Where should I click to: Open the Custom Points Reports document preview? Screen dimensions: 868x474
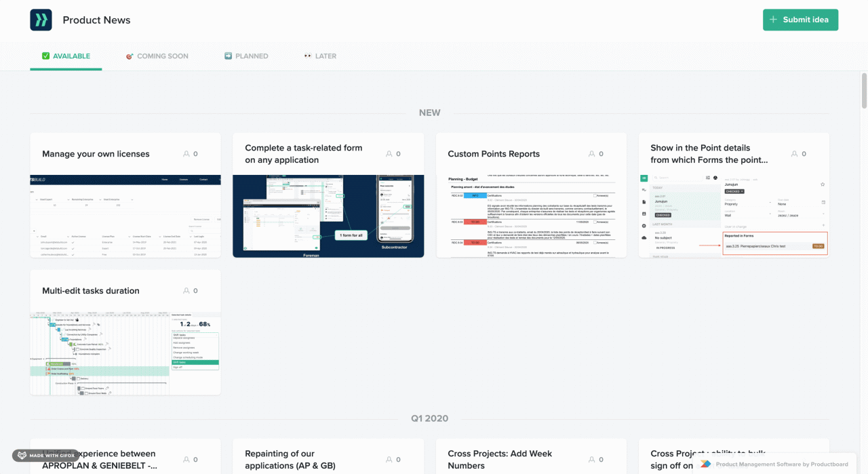point(531,216)
